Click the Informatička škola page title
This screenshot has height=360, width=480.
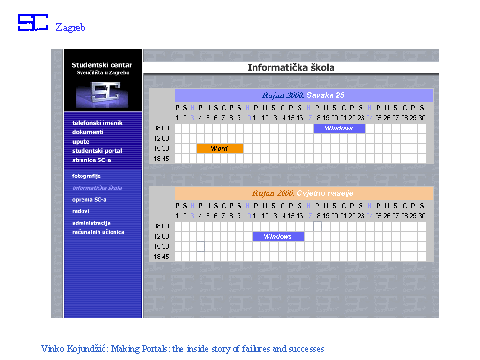pos(291,68)
